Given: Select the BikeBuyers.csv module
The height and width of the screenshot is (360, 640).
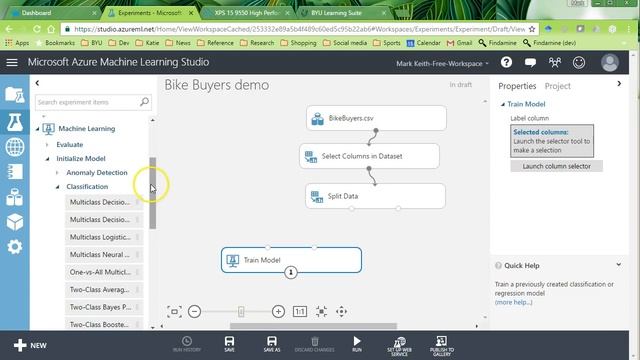Looking at the screenshot, I should (x=376, y=118).
